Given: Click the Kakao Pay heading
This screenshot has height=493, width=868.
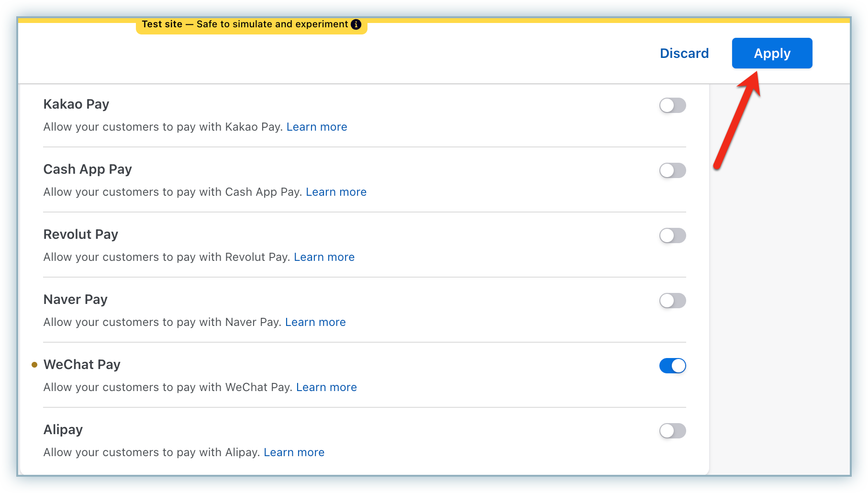Looking at the screenshot, I should coord(76,104).
